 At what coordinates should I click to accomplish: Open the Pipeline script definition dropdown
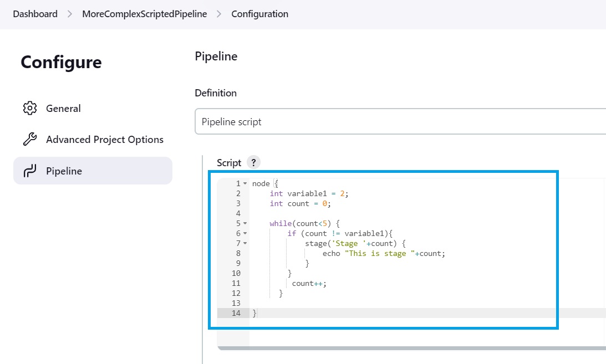pyautogui.click(x=400, y=121)
